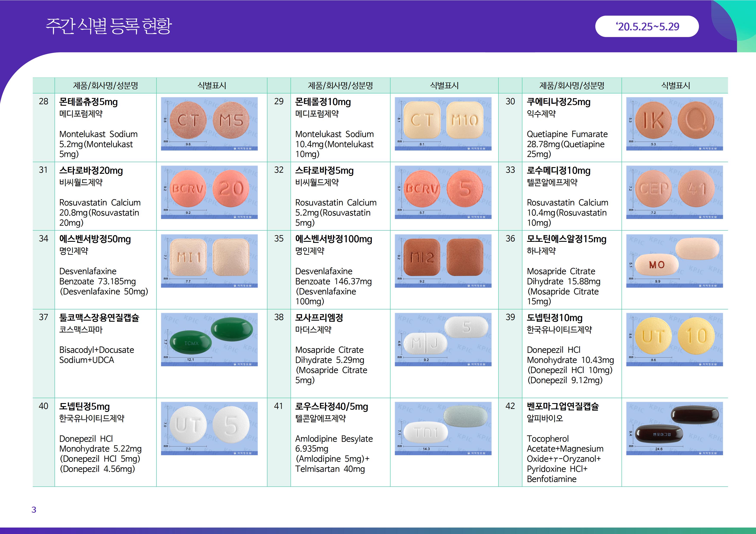Viewport: 756px width, 534px height.
Task: Click the first 식별표시 column header
Action: click(211, 85)
